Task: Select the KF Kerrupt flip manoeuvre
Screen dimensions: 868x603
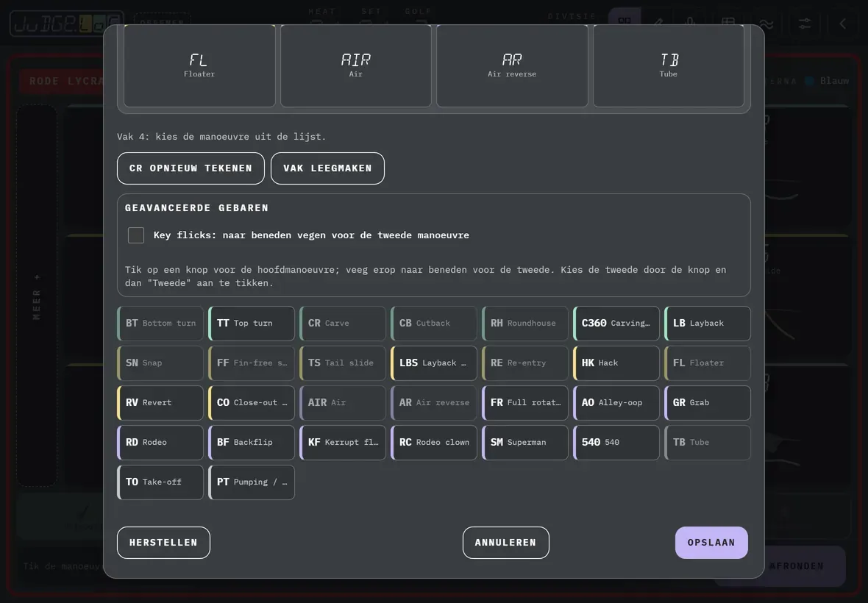Action: [x=343, y=443]
